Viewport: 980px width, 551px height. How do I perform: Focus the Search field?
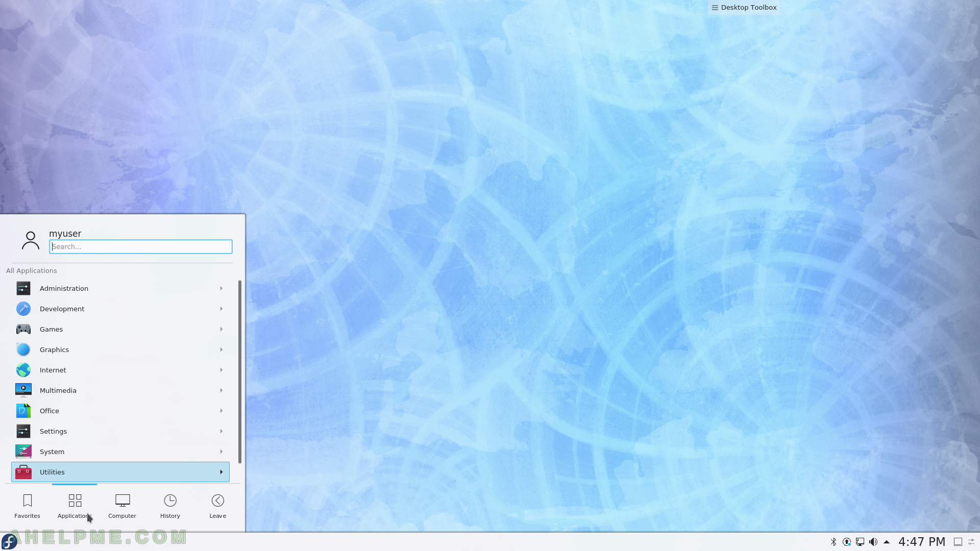click(141, 246)
